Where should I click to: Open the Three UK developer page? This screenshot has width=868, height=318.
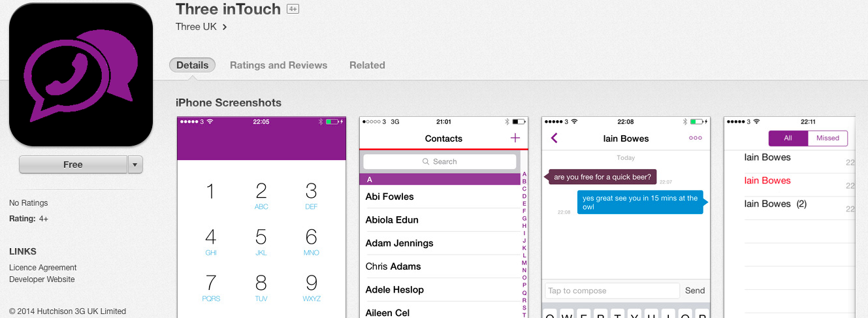tap(201, 27)
